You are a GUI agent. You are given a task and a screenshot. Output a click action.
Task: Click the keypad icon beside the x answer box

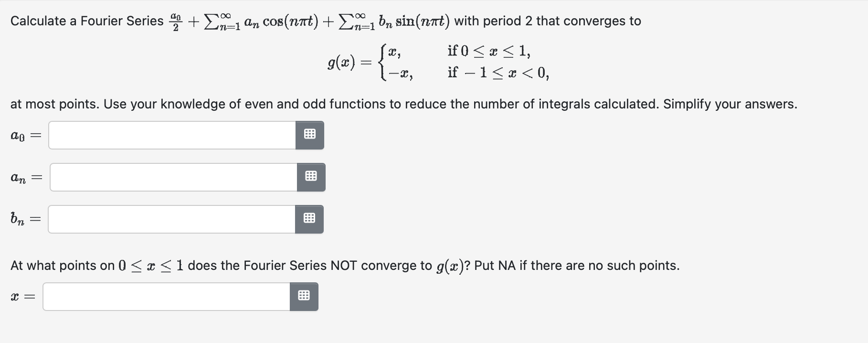click(304, 296)
